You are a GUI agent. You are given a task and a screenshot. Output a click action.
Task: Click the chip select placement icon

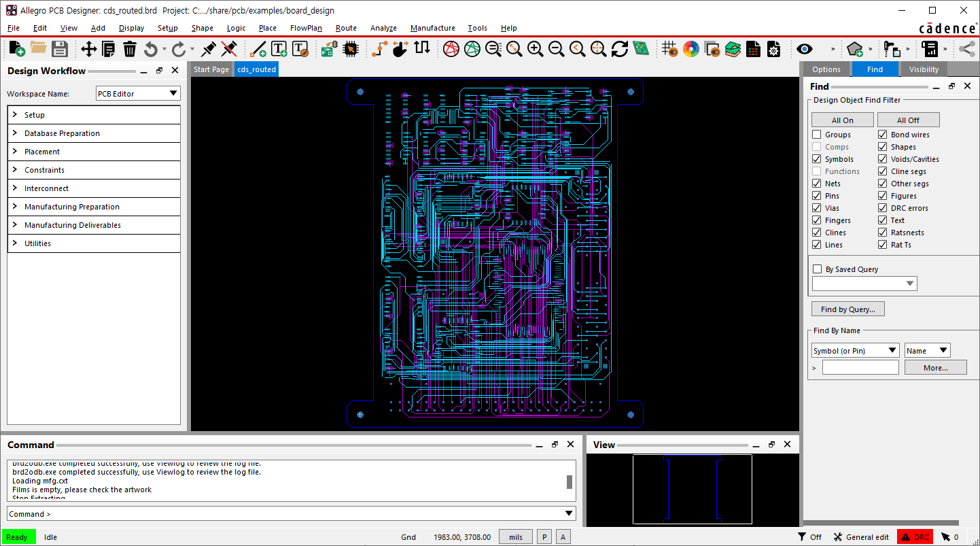pyautogui.click(x=351, y=49)
